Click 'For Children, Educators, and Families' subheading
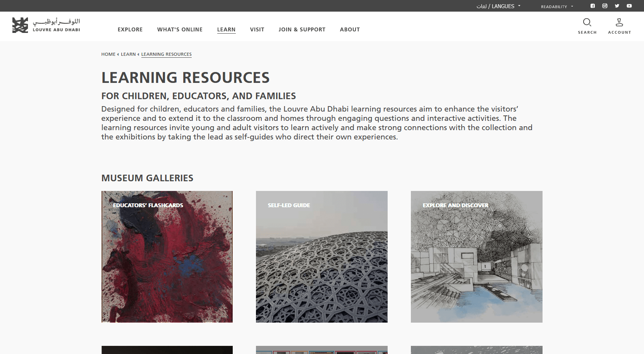The width and height of the screenshot is (644, 354). click(199, 96)
